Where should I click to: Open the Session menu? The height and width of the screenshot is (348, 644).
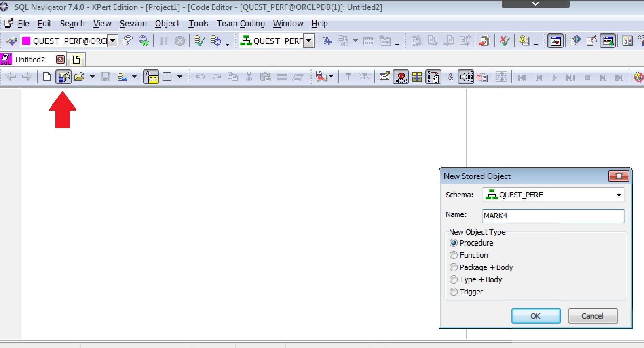pos(133,23)
